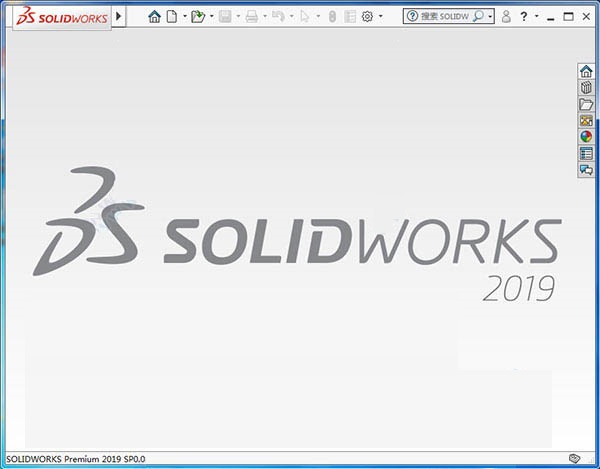Click the SOLIDWORKS search input field
This screenshot has height=469, width=600.
(x=446, y=16)
